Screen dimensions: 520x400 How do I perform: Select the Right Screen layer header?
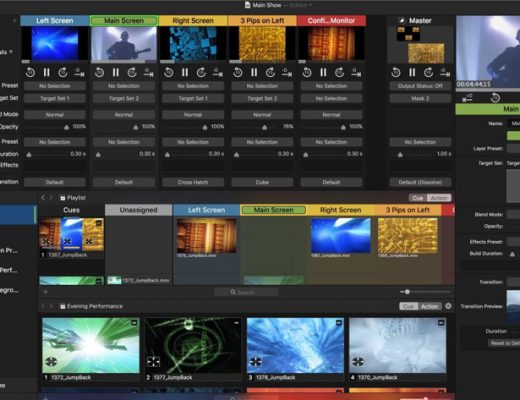pyautogui.click(x=193, y=21)
